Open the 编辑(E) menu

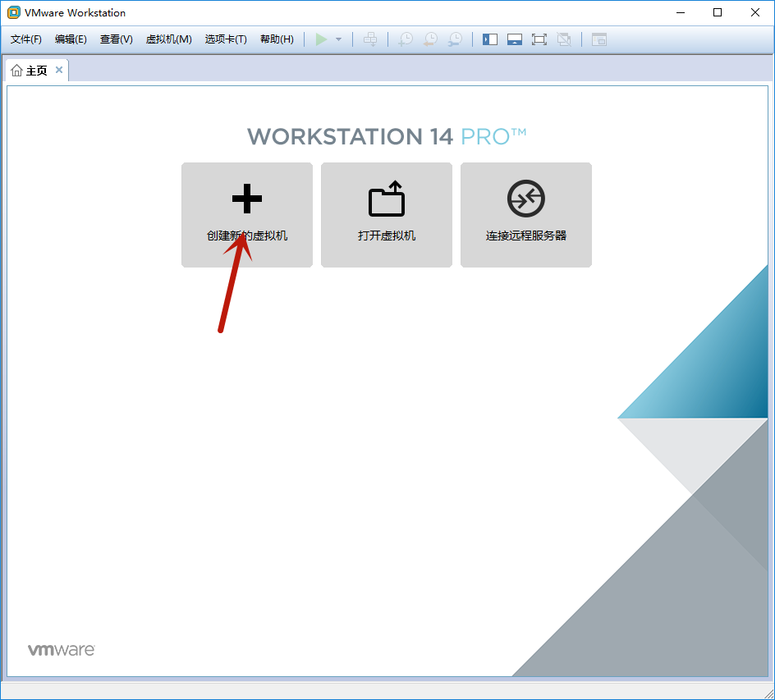pyautogui.click(x=71, y=39)
